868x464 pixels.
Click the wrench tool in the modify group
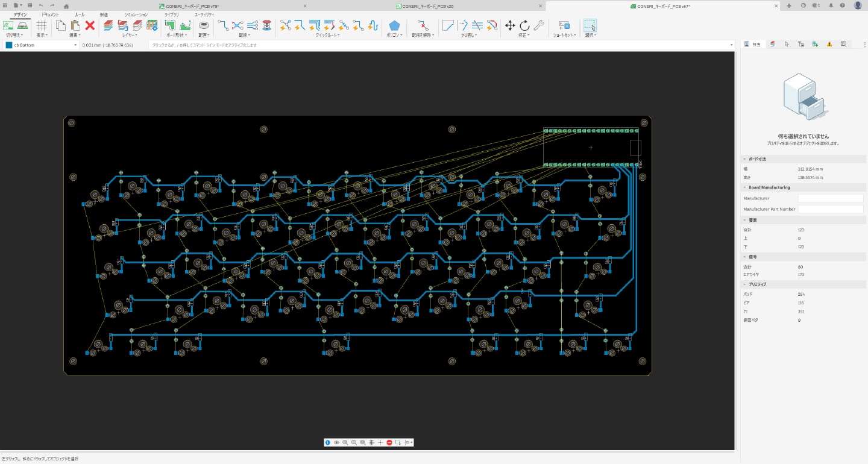[539, 25]
